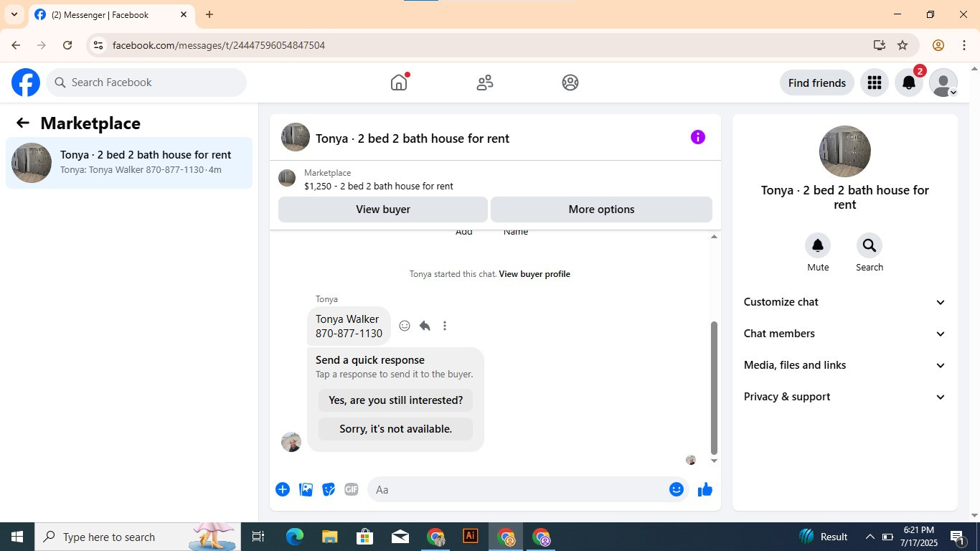
Task: React to Tonya's message with emoji icon
Action: point(405,326)
